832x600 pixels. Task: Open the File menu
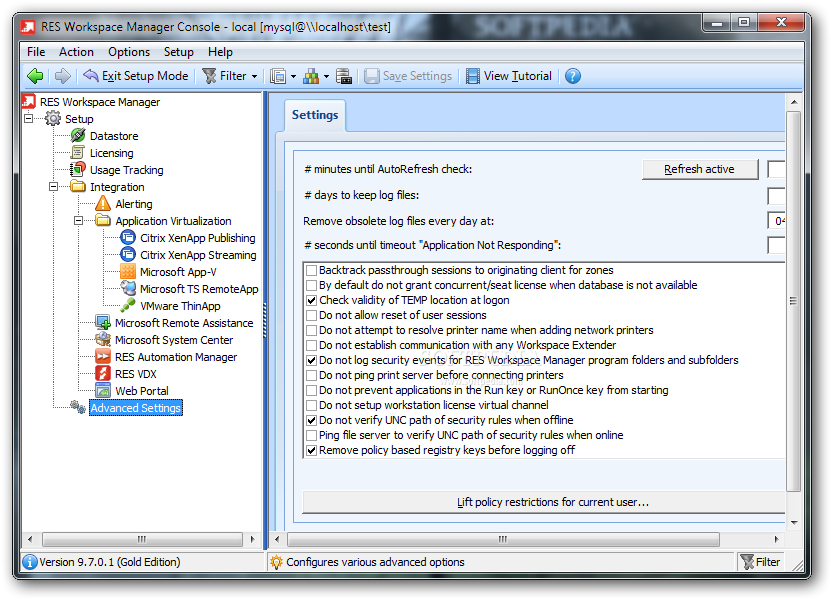click(x=36, y=52)
